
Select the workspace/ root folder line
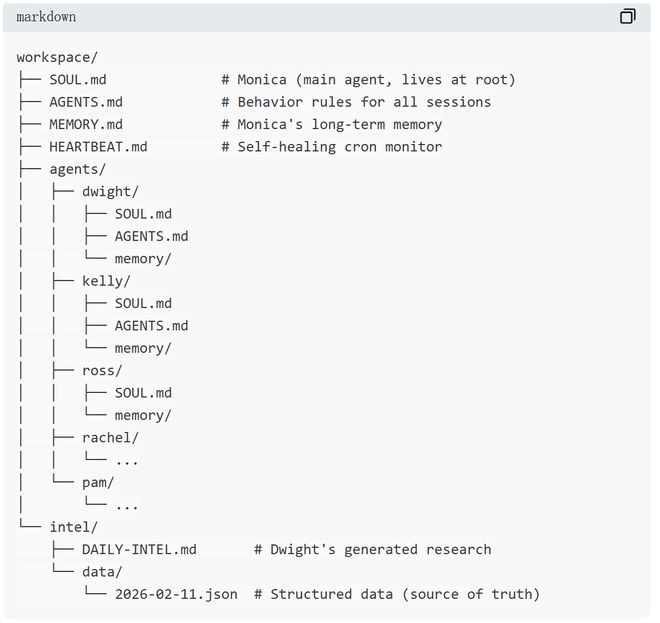57,57
